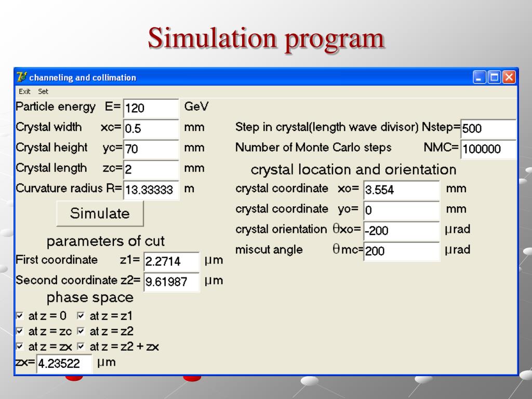The width and height of the screenshot is (532, 399).
Task: Toggle the 'at z = z2' checkbox
Action: (x=81, y=331)
